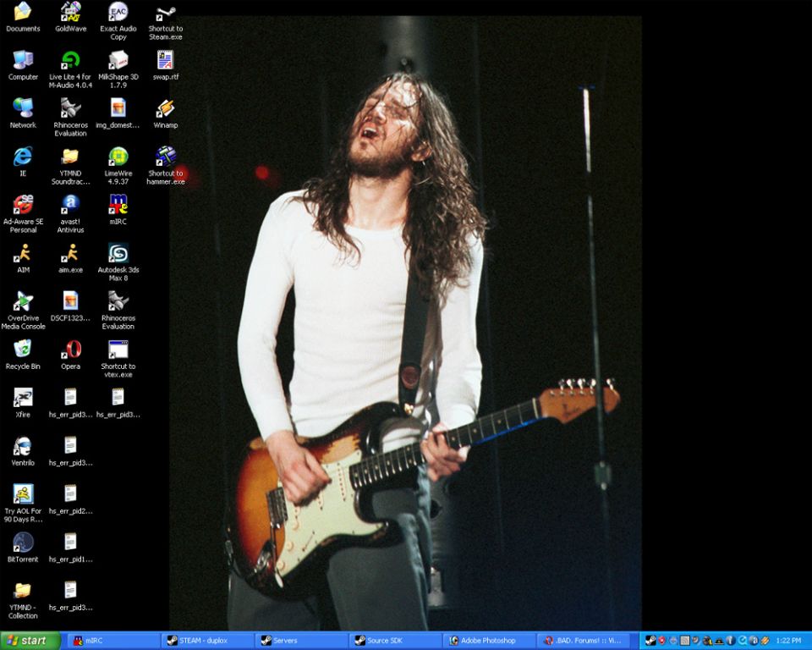Select the img_domest... image file icon

[118, 114]
